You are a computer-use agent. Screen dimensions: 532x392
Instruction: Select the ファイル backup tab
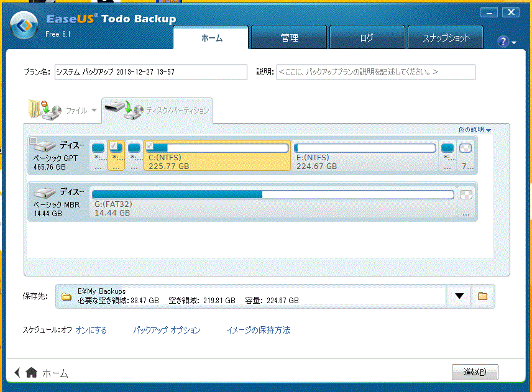[63, 111]
